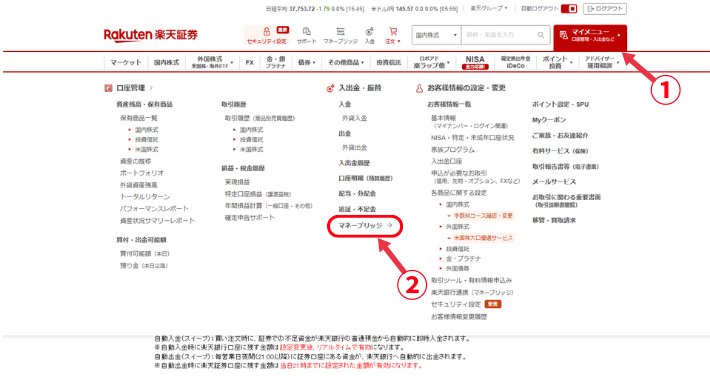Viewport: 710px width, 380px height.
Task: Click the search magnifier icon
Action: tap(541, 35)
